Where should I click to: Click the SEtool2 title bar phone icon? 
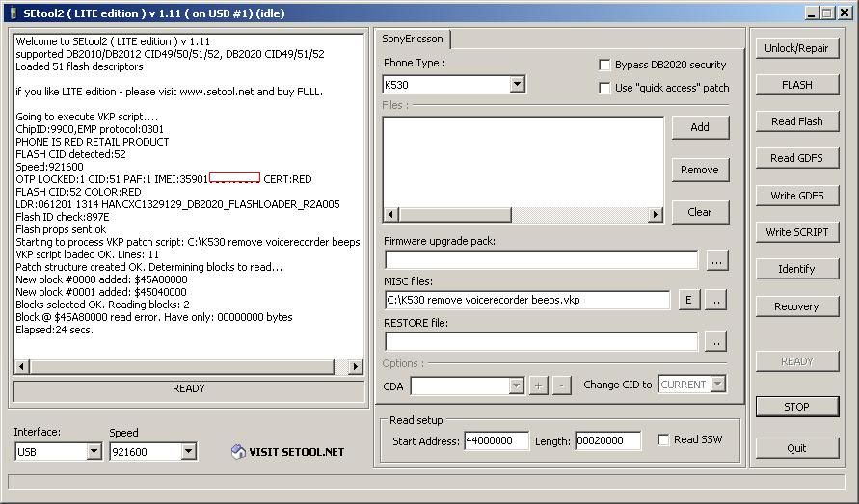pos(13,13)
